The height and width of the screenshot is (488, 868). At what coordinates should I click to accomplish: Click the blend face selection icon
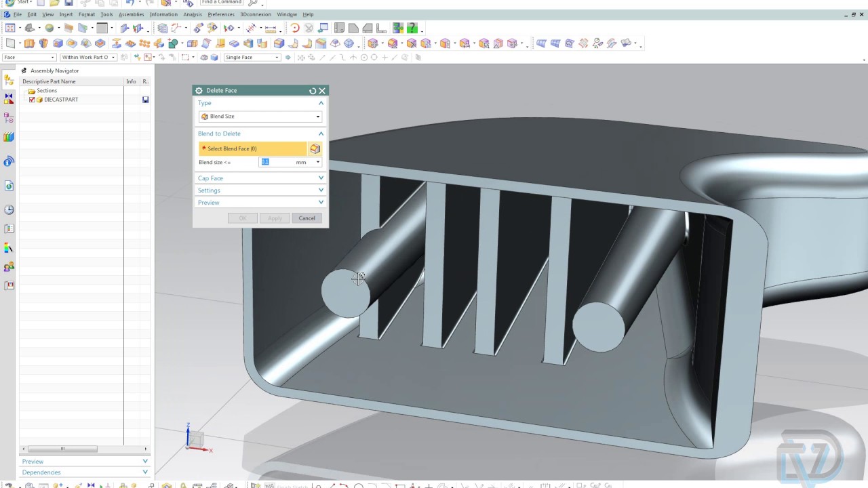coord(315,148)
